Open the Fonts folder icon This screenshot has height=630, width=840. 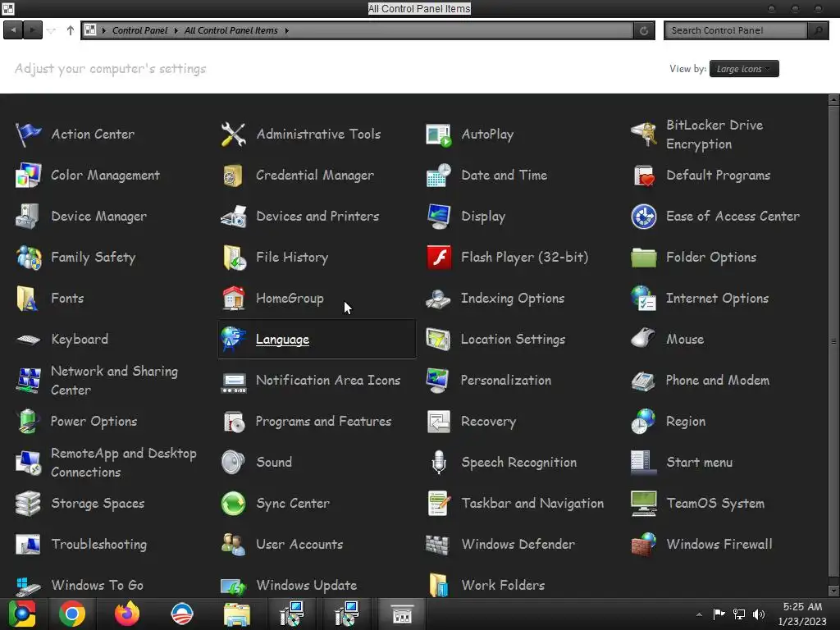[28, 299]
